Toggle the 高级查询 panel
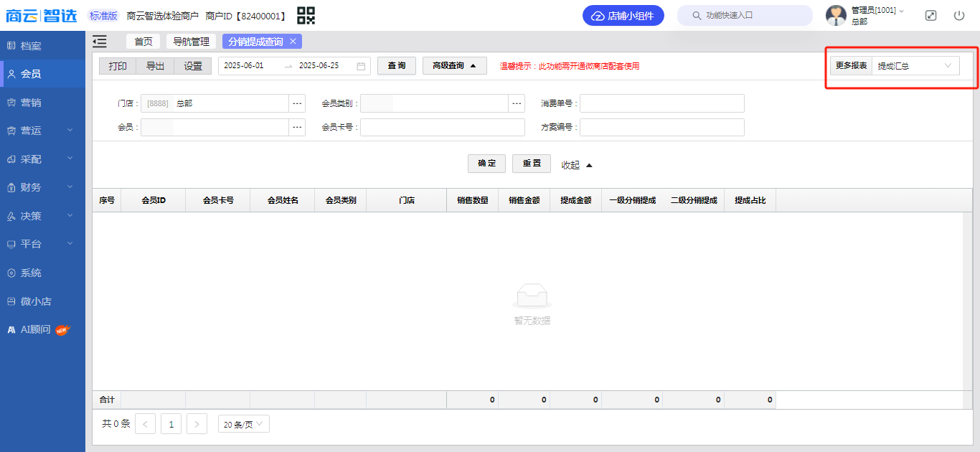The width and height of the screenshot is (980, 452). 455,66
